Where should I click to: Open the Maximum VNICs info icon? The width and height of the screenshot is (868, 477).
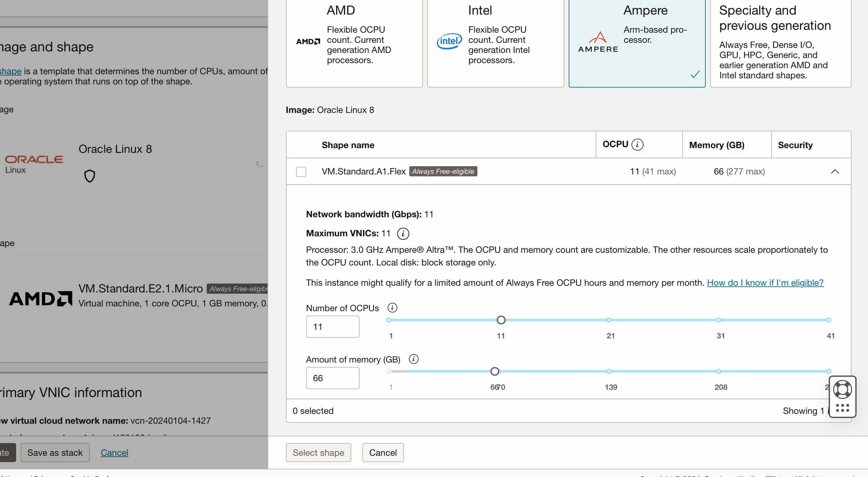tap(403, 234)
